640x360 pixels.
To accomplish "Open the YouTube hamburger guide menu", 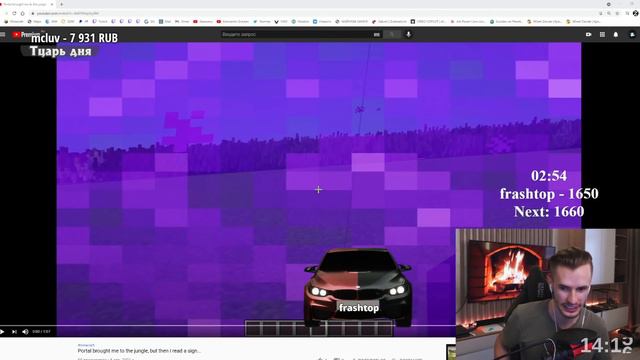I will 3,35.
